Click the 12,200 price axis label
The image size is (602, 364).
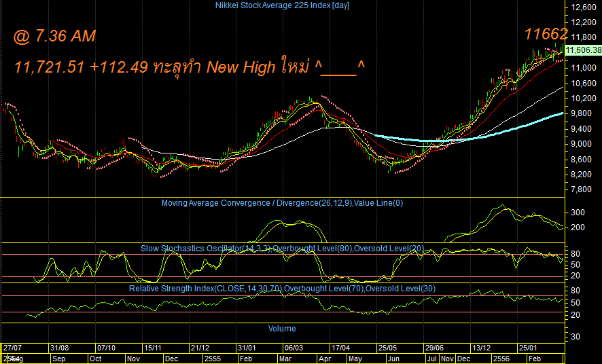pos(584,22)
